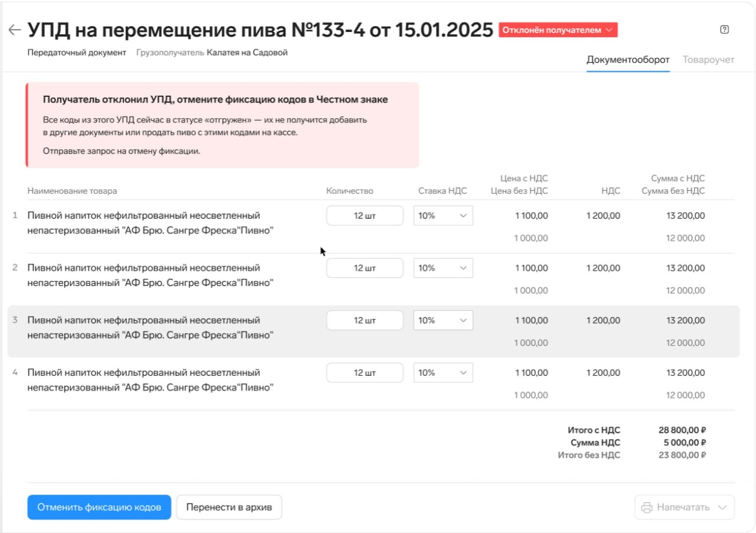Click the 13 200,00 sum in row 1
This screenshot has height=533, width=756.
685,216
